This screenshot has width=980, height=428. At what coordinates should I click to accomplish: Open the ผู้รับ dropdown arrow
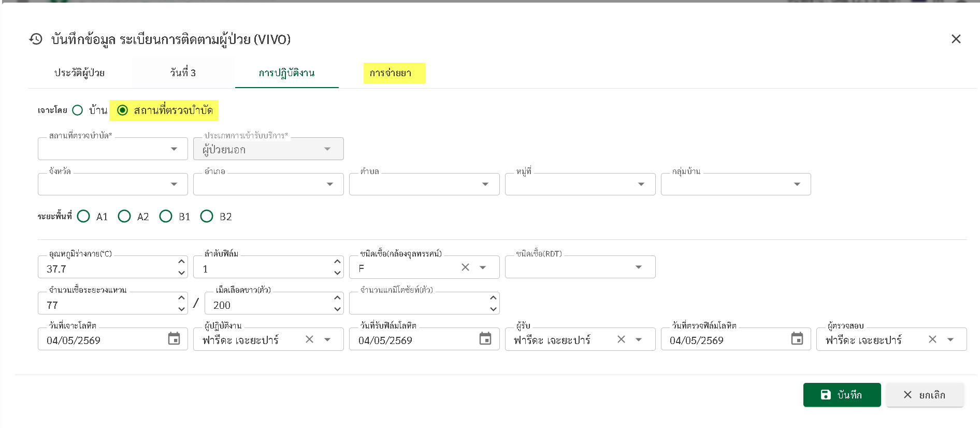pyautogui.click(x=639, y=339)
